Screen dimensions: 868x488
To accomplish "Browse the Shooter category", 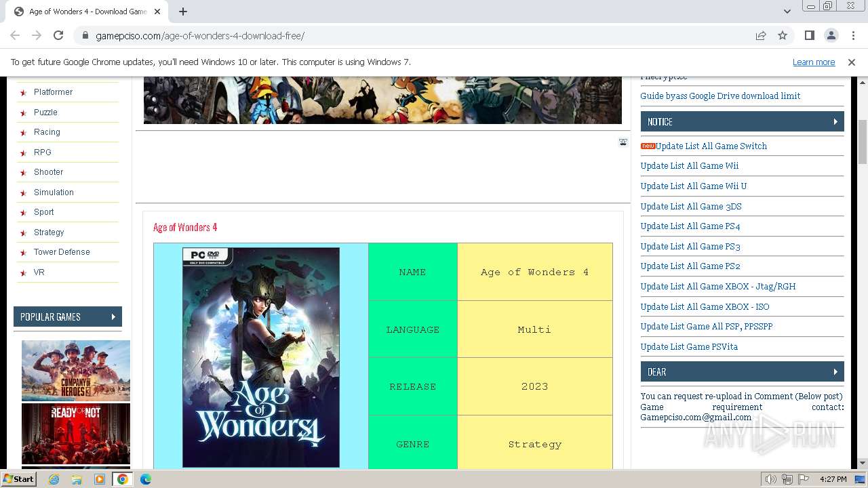I will coord(48,172).
